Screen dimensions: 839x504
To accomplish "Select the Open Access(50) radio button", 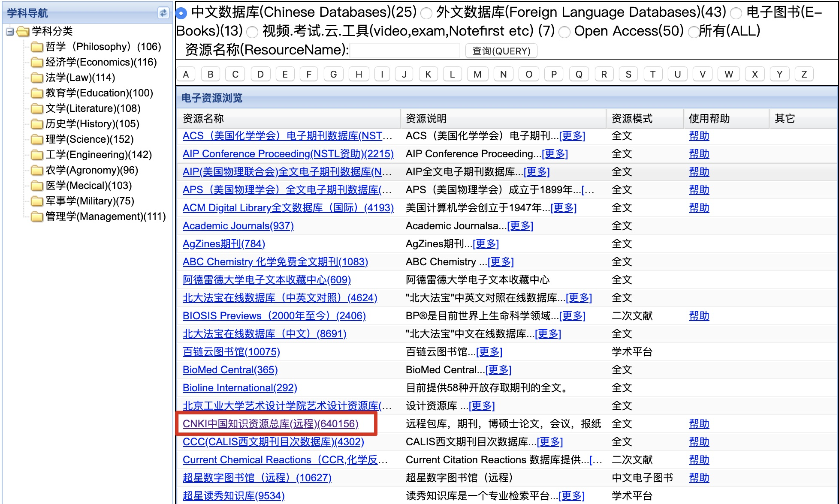I will point(565,31).
